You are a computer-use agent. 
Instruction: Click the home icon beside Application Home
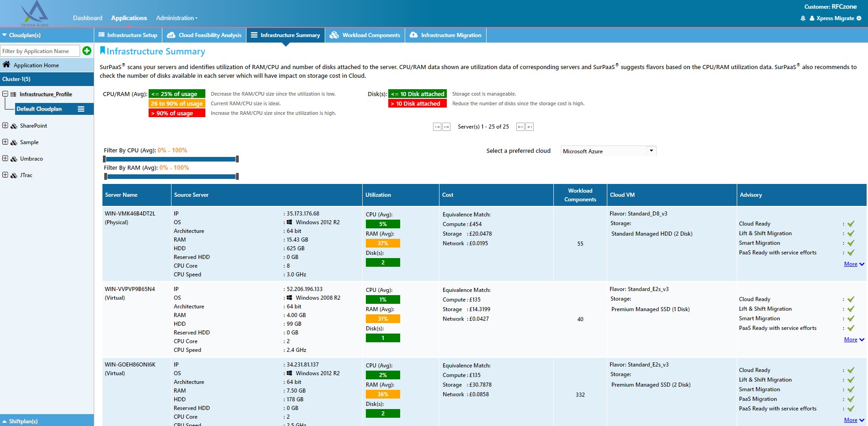6,65
